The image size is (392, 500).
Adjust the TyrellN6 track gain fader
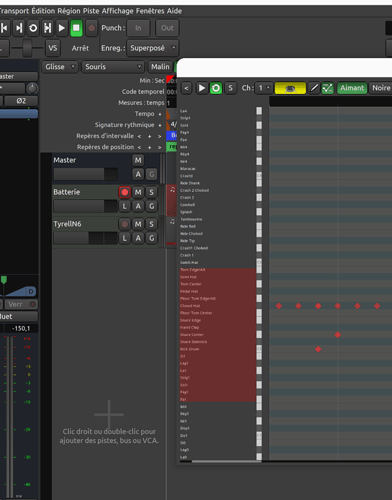[x=86, y=238]
